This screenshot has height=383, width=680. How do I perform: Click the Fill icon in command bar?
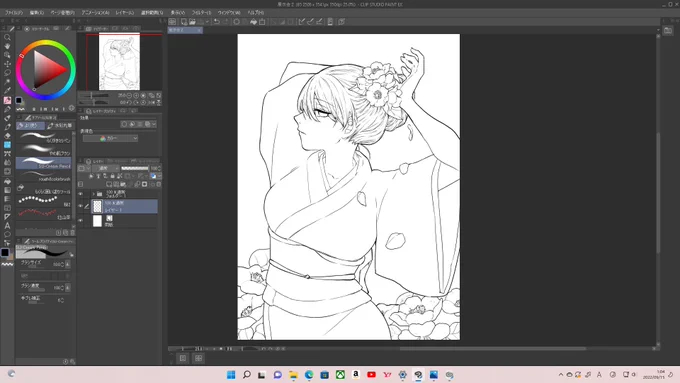pyautogui.click(x=254, y=22)
